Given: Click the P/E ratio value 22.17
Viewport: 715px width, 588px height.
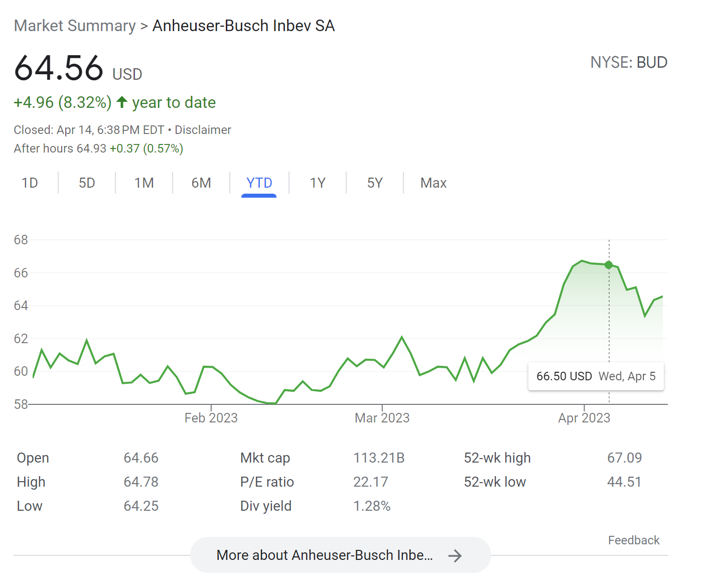Looking at the screenshot, I should click(x=371, y=482).
